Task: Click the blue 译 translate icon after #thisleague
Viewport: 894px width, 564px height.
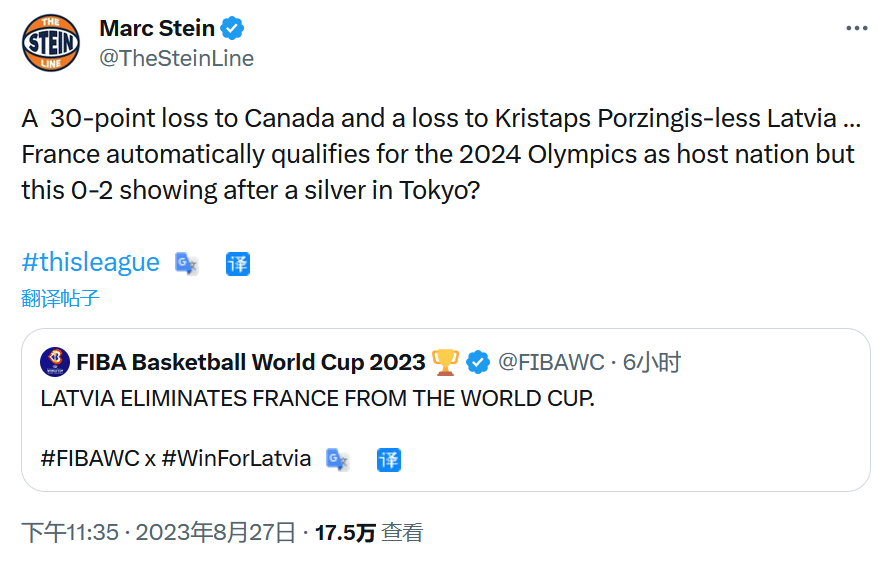Action: click(237, 263)
